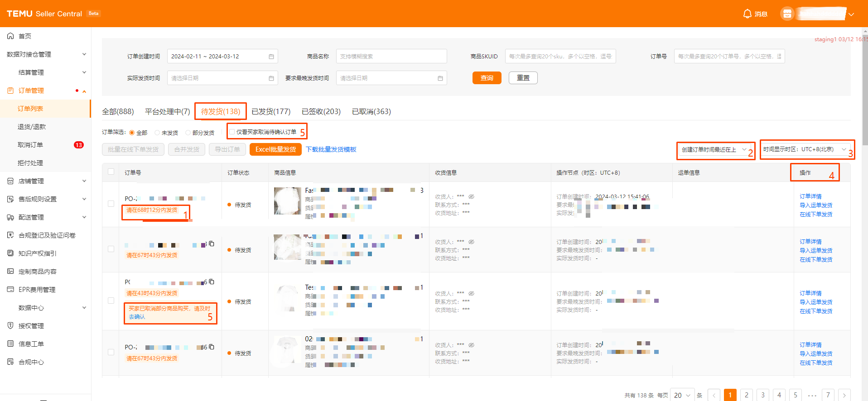Check the buyer-cancel pending confirmation checkbox
The width and height of the screenshot is (868, 401).
click(x=232, y=132)
